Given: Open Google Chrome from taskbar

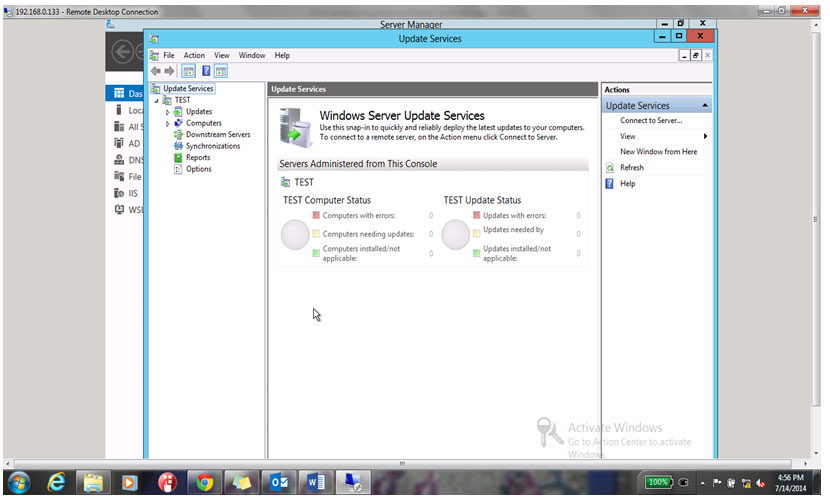Looking at the screenshot, I should [204, 483].
